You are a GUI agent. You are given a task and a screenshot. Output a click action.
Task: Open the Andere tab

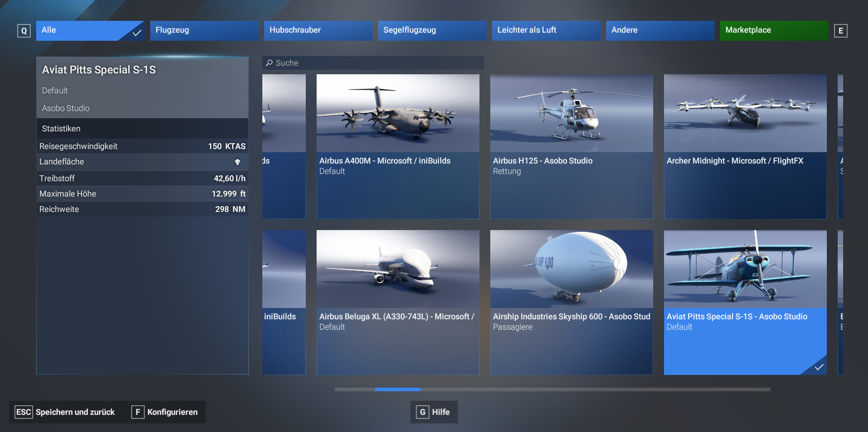(660, 30)
